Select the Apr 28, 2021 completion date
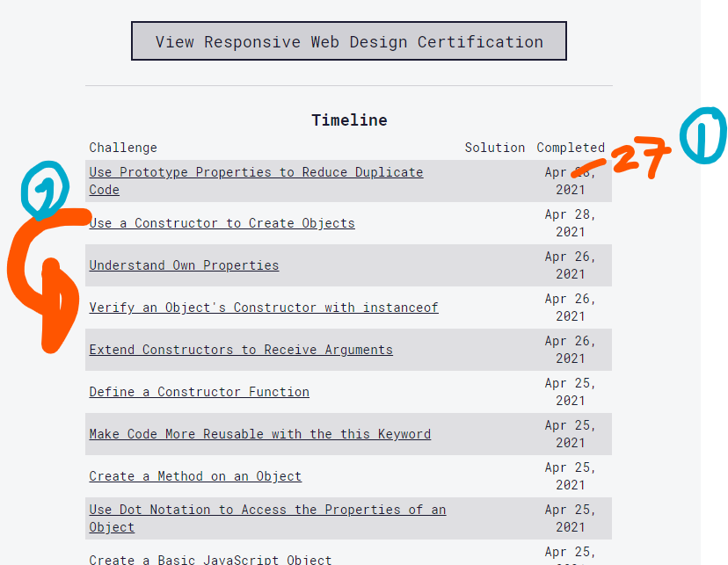This screenshot has height=565, width=728. point(570,223)
